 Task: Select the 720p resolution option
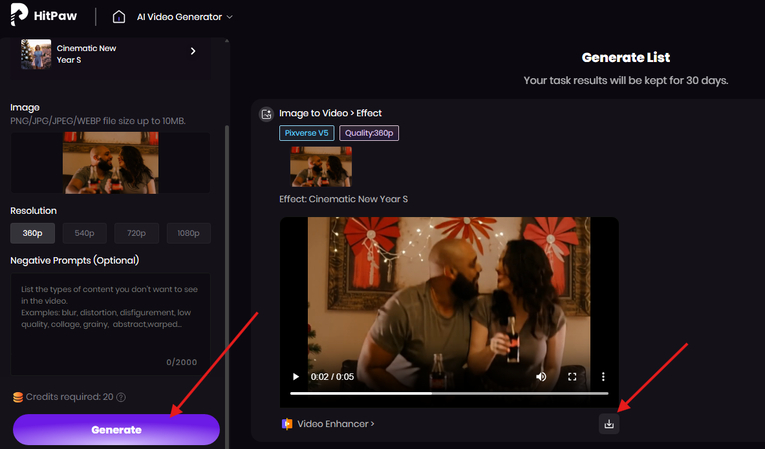tap(137, 233)
